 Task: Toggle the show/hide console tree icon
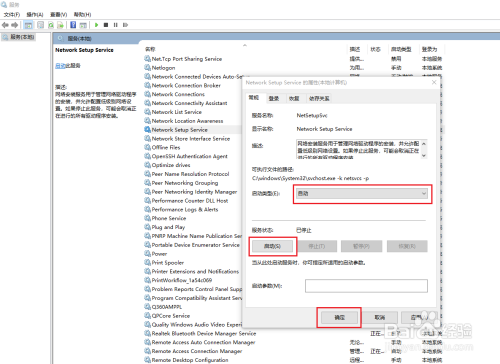click(29, 25)
